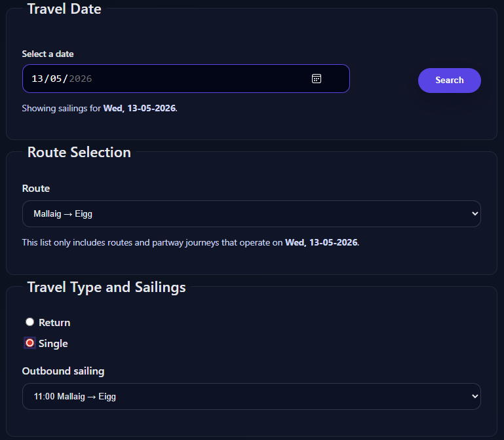Screen dimensions: 504x440
Task: Choose the Single radio button
Action: tap(29, 343)
